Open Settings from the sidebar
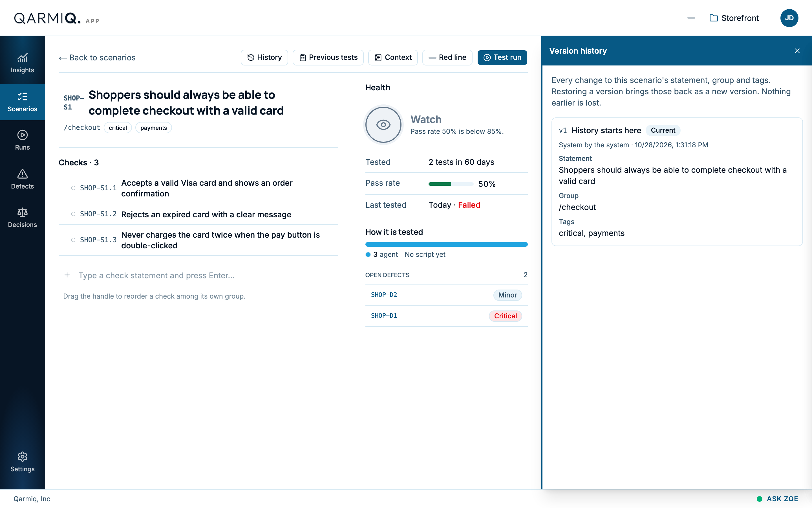This screenshot has height=508, width=812. 23,462
